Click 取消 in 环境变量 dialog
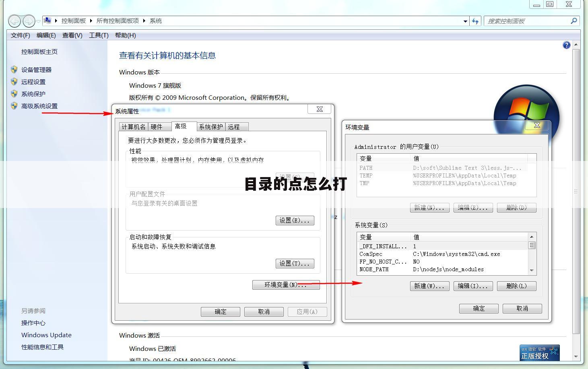Screen dimensions: 588x369 pos(522,309)
